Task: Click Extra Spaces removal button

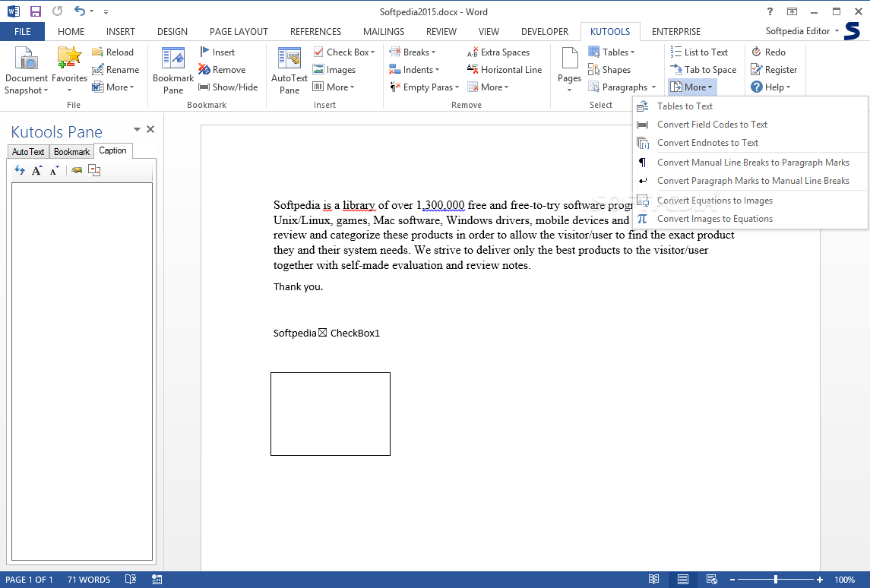Action: point(498,52)
